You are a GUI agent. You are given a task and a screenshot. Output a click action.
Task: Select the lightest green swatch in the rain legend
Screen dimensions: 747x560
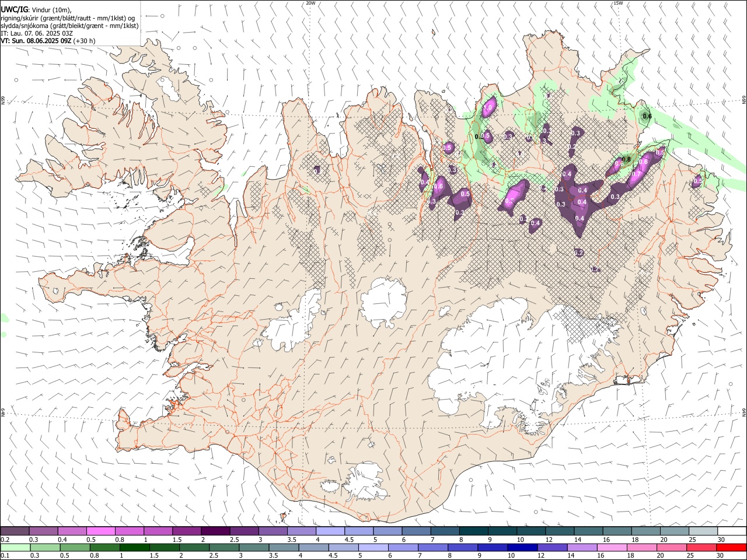pos(15,548)
